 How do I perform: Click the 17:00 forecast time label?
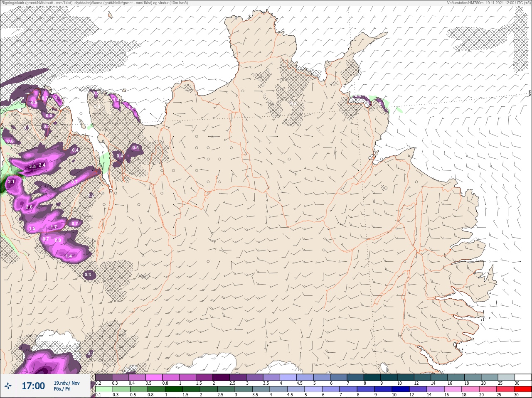point(33,386)
